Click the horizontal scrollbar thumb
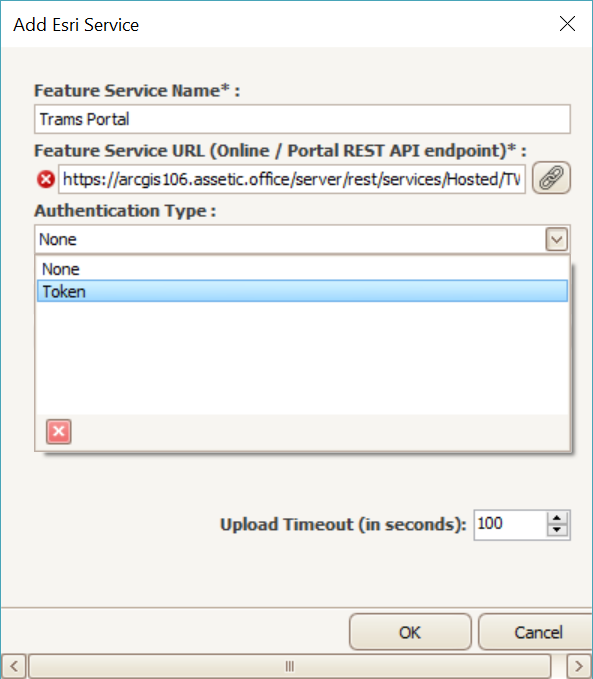 [289, 666]
